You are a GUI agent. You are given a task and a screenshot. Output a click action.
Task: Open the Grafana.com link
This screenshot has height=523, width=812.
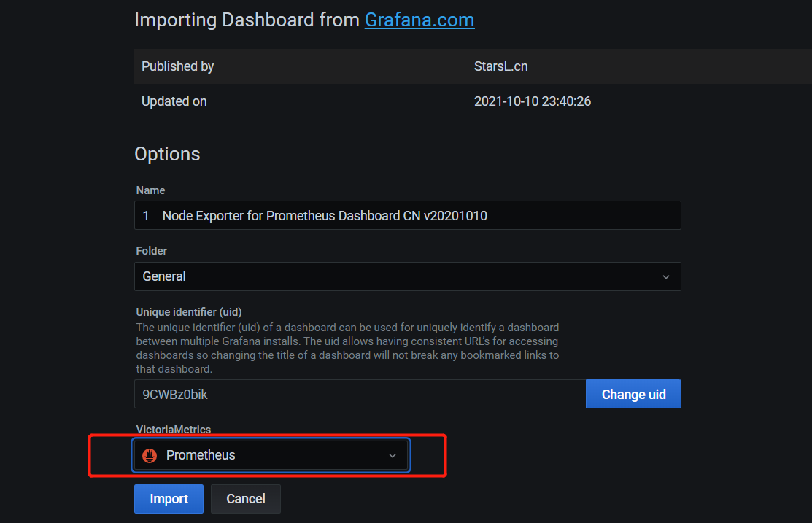click(x=419, y=20)
